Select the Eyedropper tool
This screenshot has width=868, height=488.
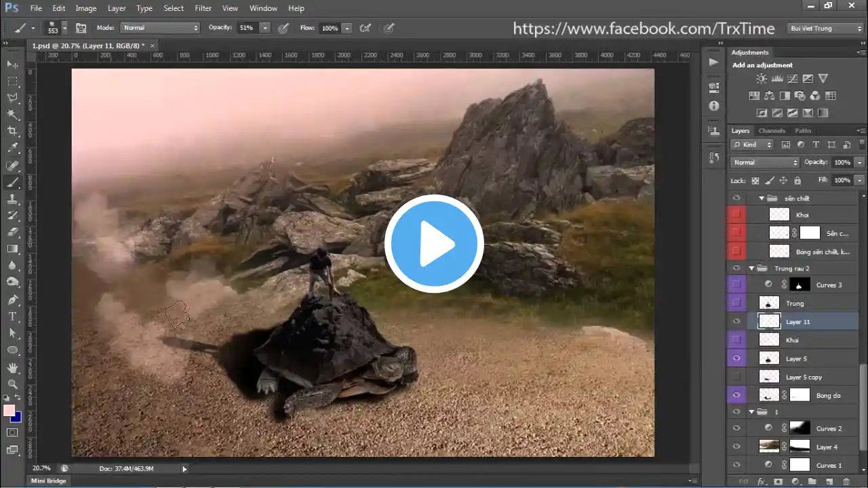tap(13, 148)
